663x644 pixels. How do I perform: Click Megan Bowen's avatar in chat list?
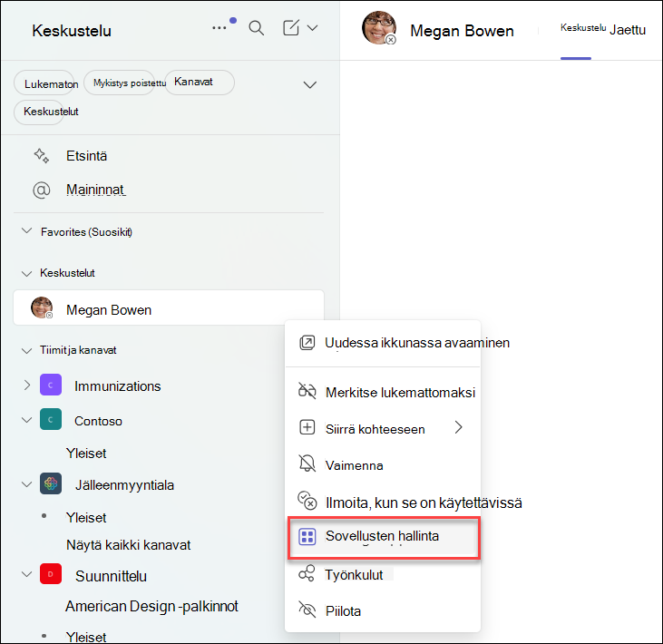(x=42, y=307)
